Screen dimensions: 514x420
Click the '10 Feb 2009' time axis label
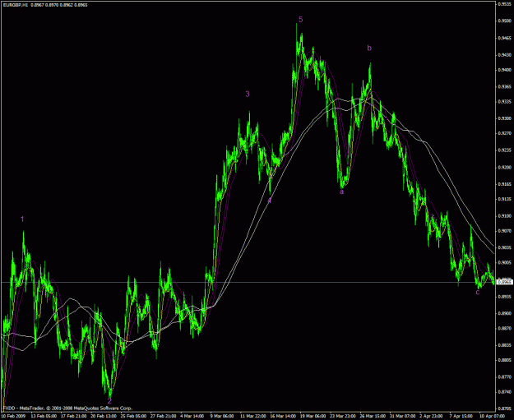coord(13,416)
